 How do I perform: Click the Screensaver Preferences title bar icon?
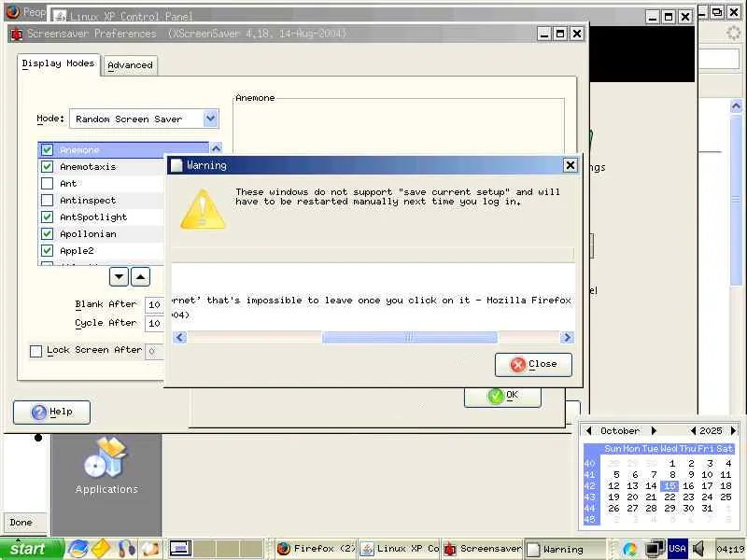click(x=17, y=35)
